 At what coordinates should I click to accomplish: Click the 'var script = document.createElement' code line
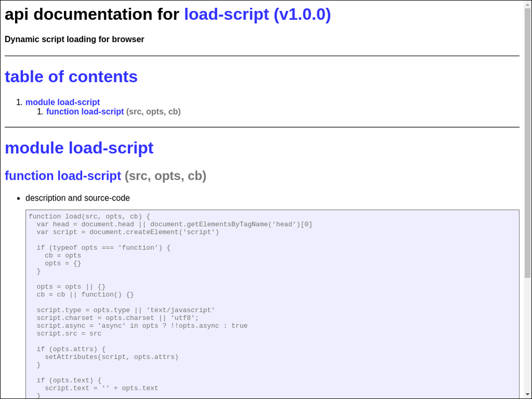[127, 232]
